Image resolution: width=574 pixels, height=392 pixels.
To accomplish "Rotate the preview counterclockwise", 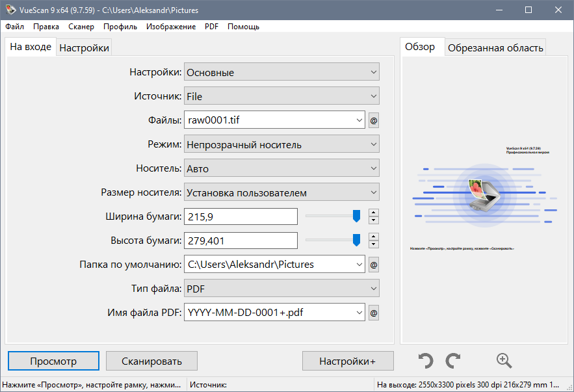I will 426,361.
